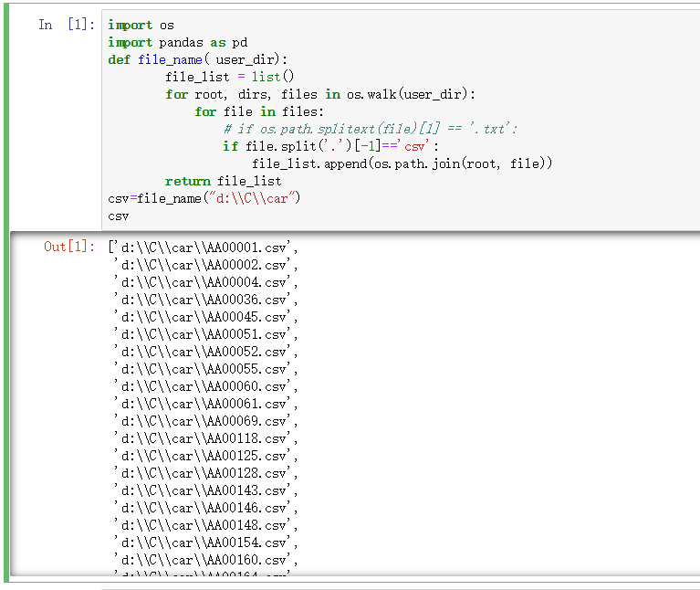Click output row AA00146.csv
The image size is (700, 590).
206,508
